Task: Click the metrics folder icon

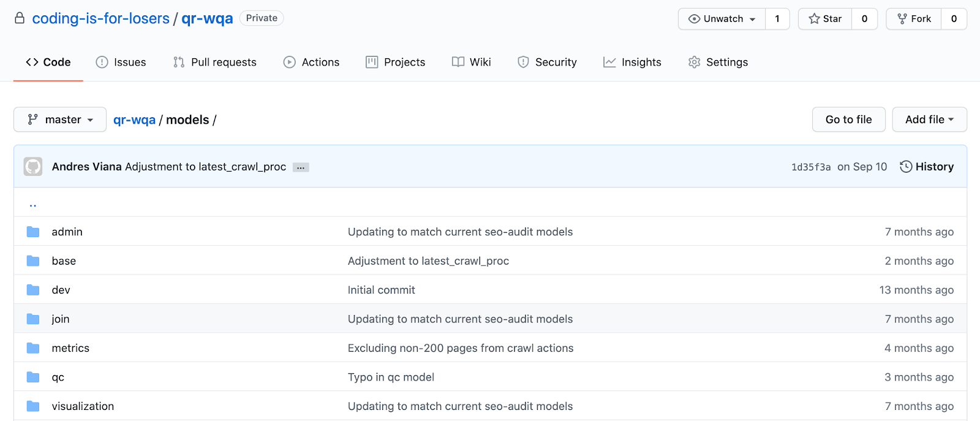Action: tap(33, 348)
